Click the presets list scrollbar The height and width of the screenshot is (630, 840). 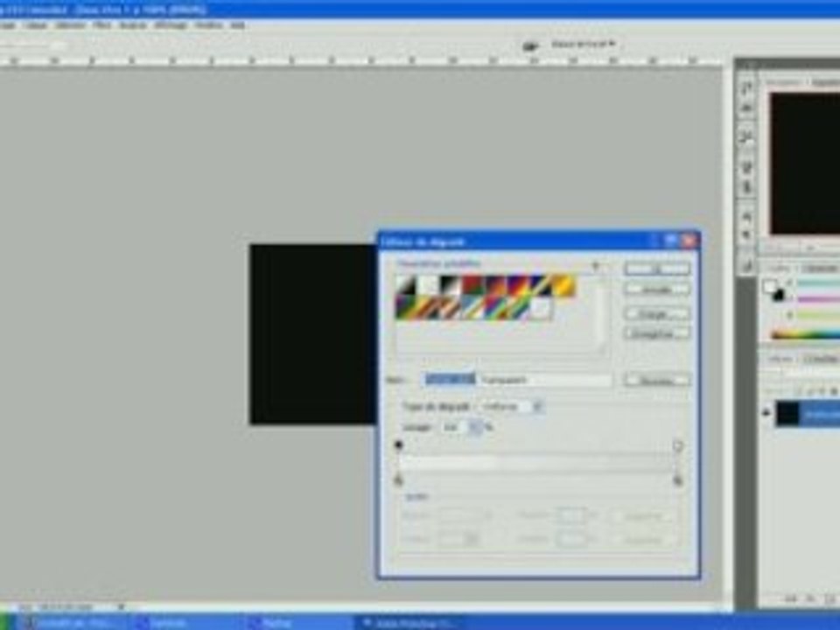pos(601,316)
